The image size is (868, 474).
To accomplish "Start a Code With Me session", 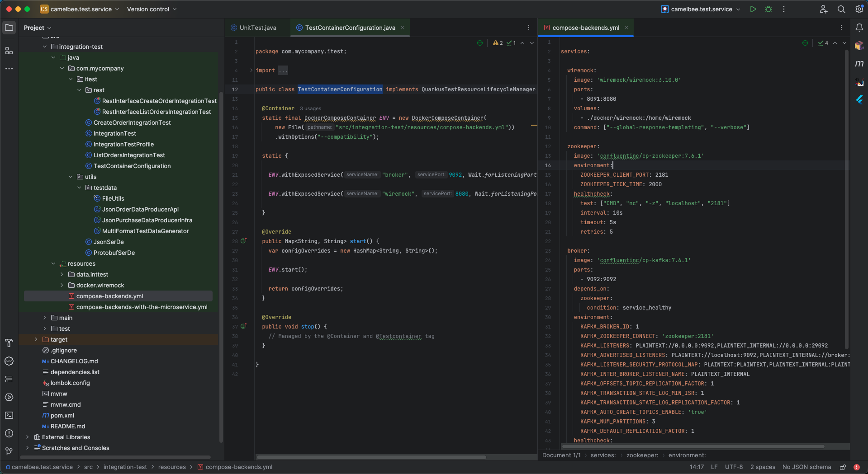I will pos(823,9).
